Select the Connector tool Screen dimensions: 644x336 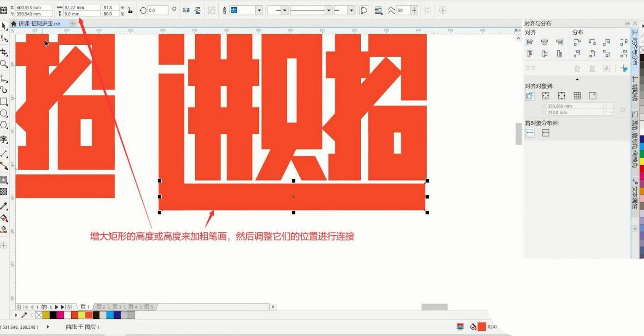pyautogui.click(x=4, y=166)
